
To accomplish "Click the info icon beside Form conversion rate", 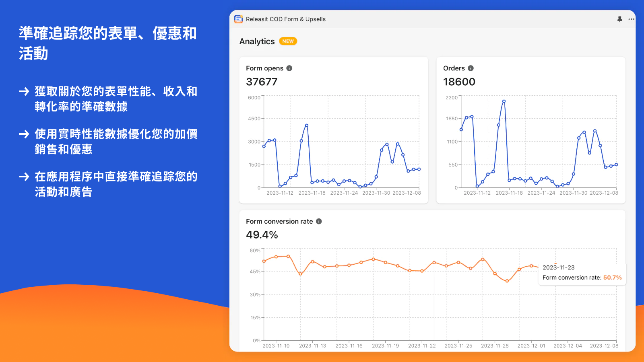I will (319, 221).
